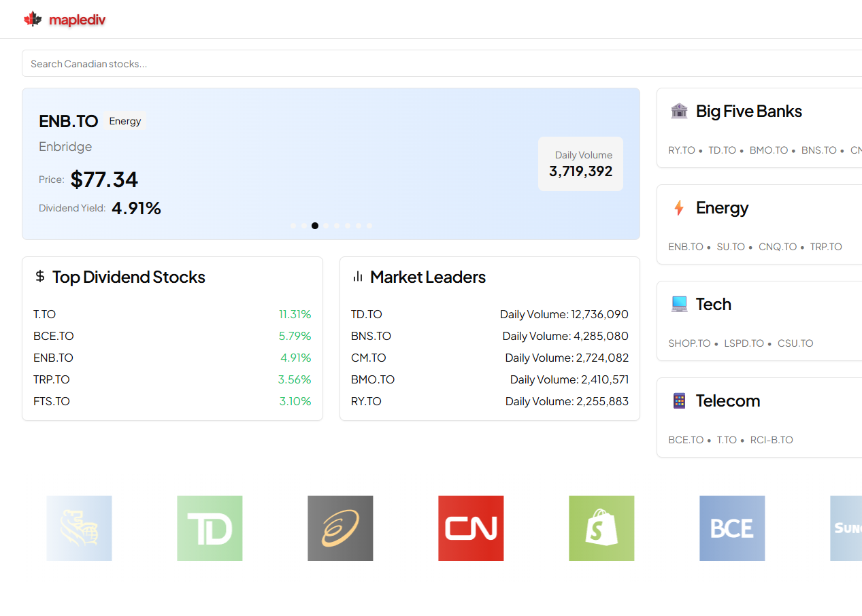This screenshot has height=616, width=862.
Task: Focus the Search Canadian stocks field
Action: click(442, 63)
